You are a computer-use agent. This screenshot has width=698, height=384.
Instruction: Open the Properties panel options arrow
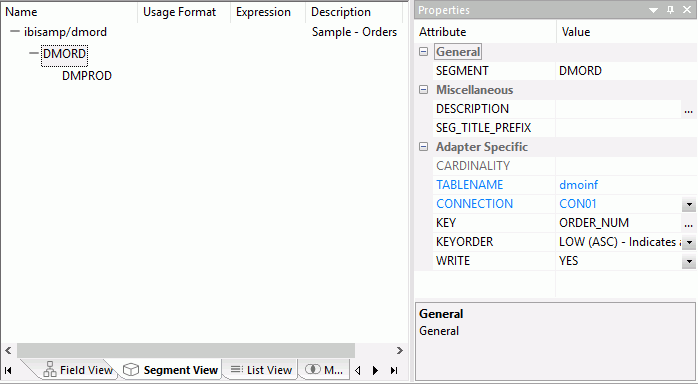pos(653,10)
